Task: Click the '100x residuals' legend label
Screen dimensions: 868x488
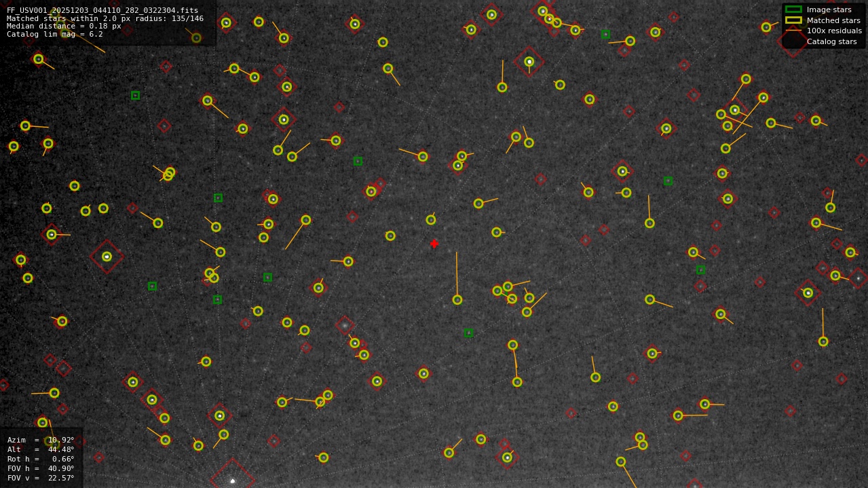Action: coord(834,31)
